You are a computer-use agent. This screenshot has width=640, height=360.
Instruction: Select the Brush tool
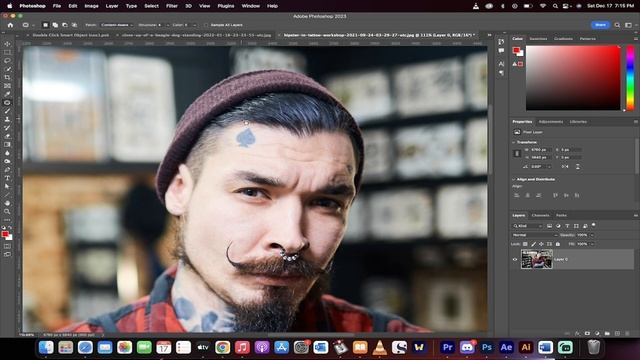[x=7, y=111]
